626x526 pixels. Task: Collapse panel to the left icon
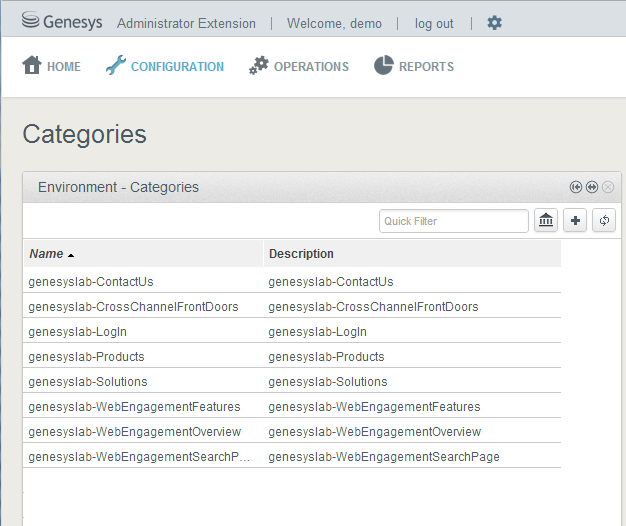576,187
